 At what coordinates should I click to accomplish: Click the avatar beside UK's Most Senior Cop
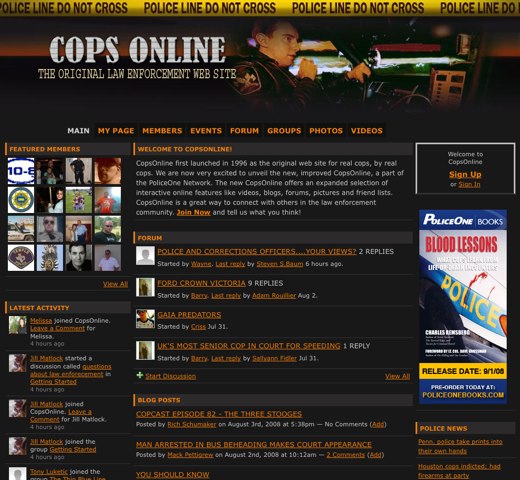point(145,350)
